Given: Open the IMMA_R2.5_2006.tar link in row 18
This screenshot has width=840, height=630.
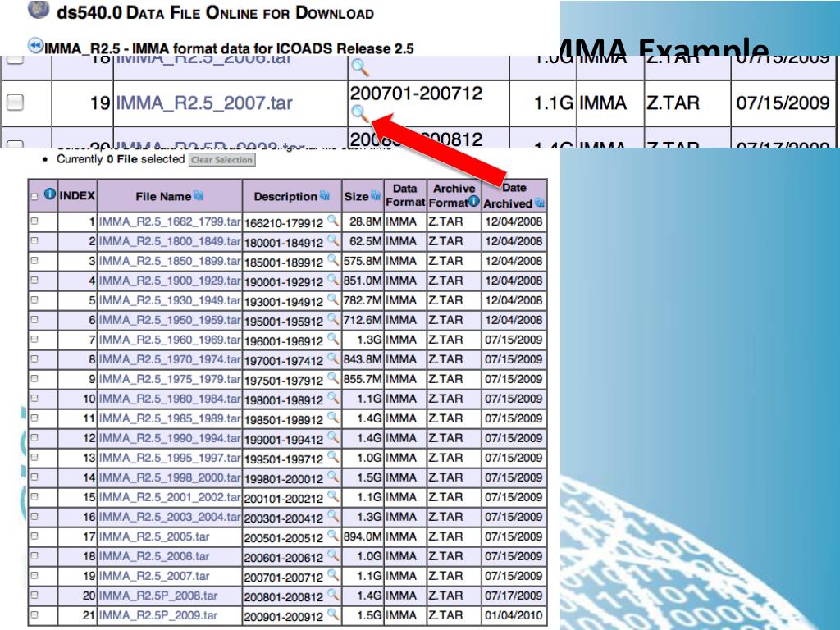Looking at the screenshot, I should click(153, 556).
